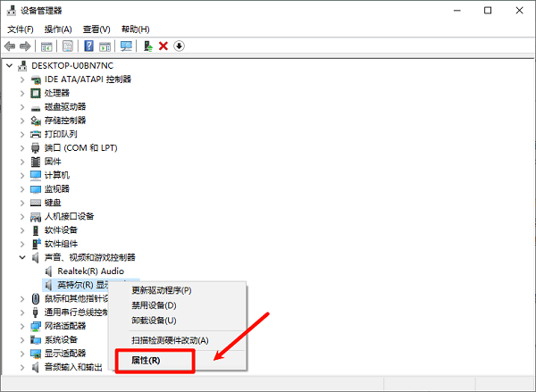Click the red X uninstall device icon
536x392 pixels.
point(163,46)
